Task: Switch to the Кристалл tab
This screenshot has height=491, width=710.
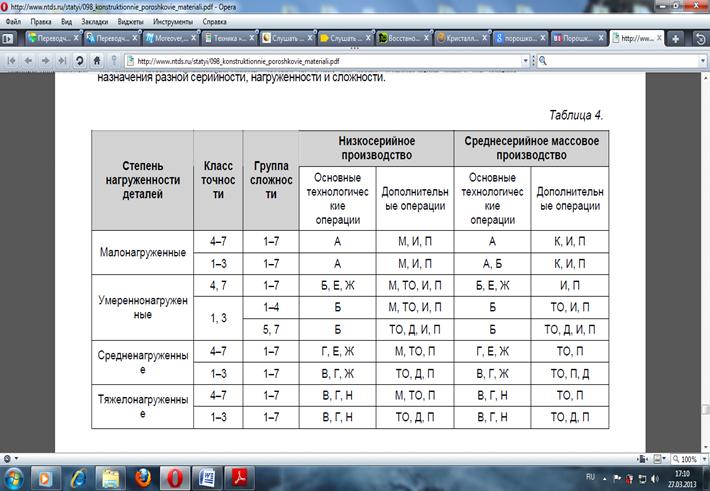Action: (x=462, y=38)
